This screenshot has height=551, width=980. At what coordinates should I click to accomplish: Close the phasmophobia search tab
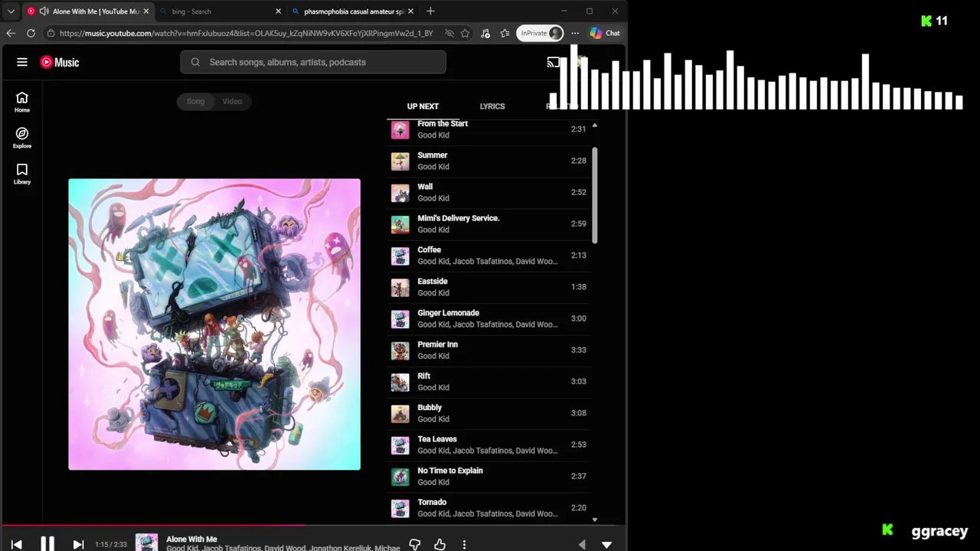(x=410, y=11)
